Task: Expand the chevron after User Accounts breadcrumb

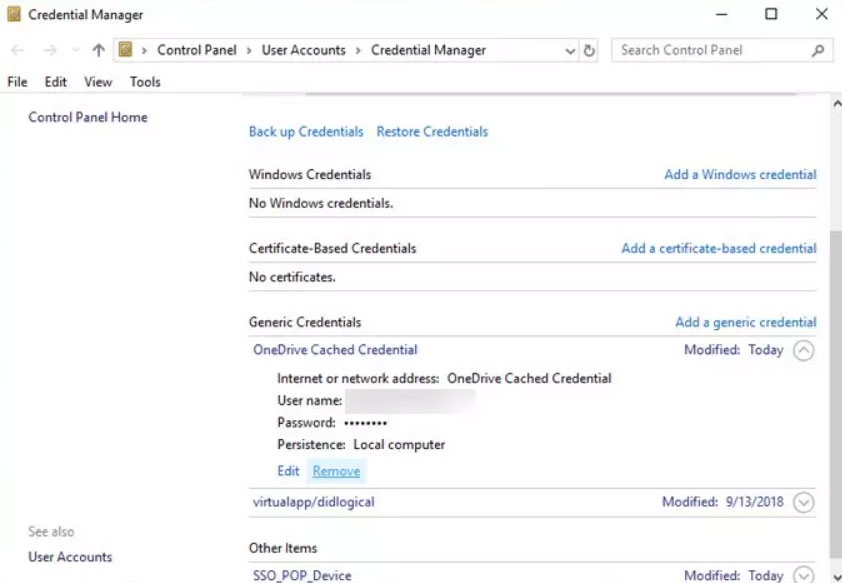Action: (358, 51)
